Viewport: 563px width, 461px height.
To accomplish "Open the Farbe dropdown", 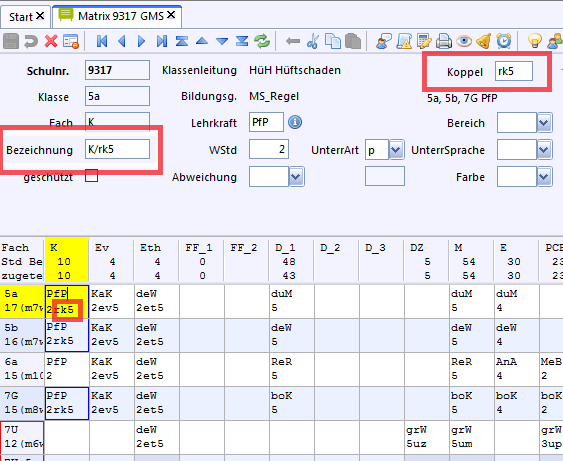I will [544, 177].
